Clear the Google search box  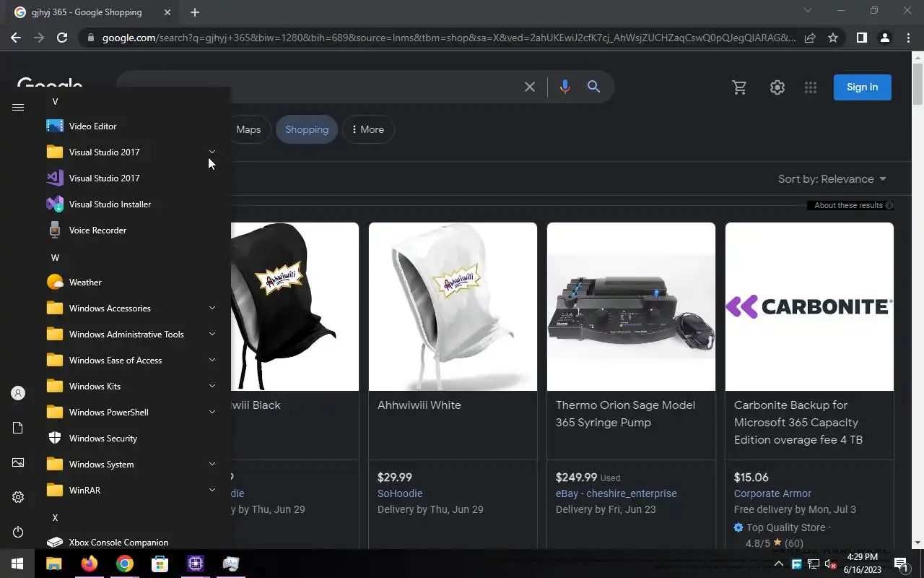pos(530,87)
